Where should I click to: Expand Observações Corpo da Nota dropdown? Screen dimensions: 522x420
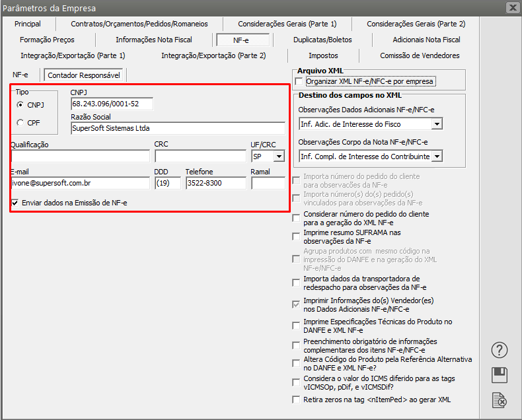[x=436, y=157]
